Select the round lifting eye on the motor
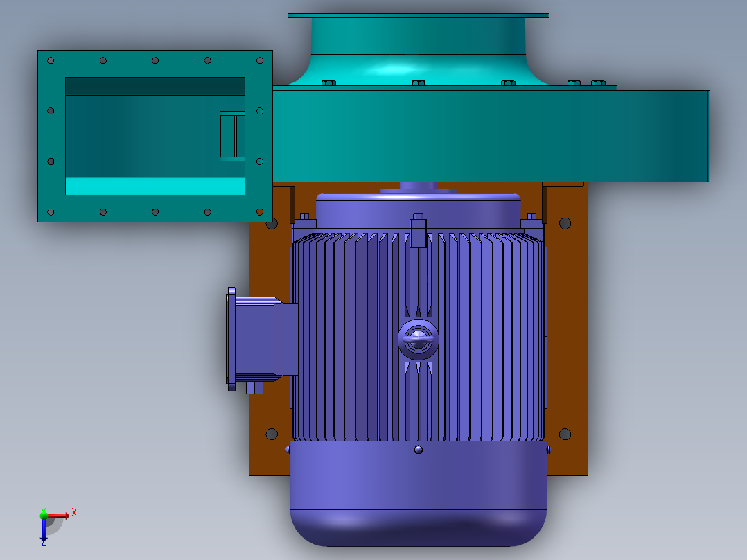 [419, 340]
